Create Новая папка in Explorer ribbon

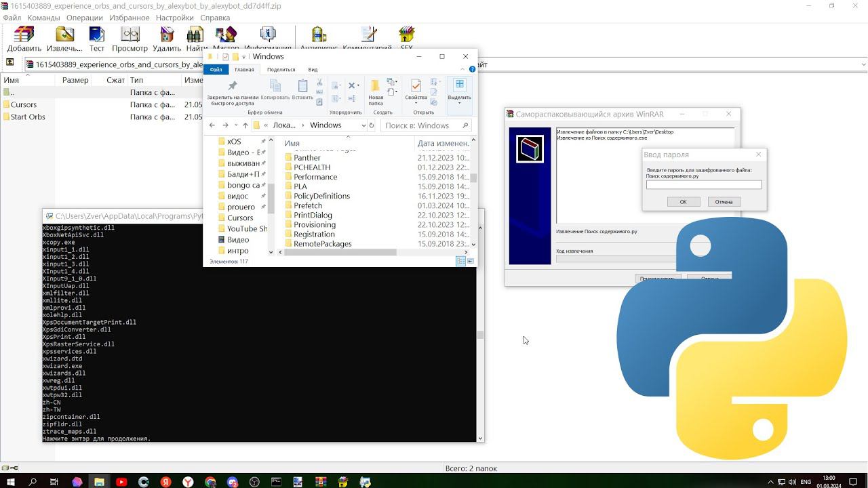pyautogui.click(x=376, y=91)
